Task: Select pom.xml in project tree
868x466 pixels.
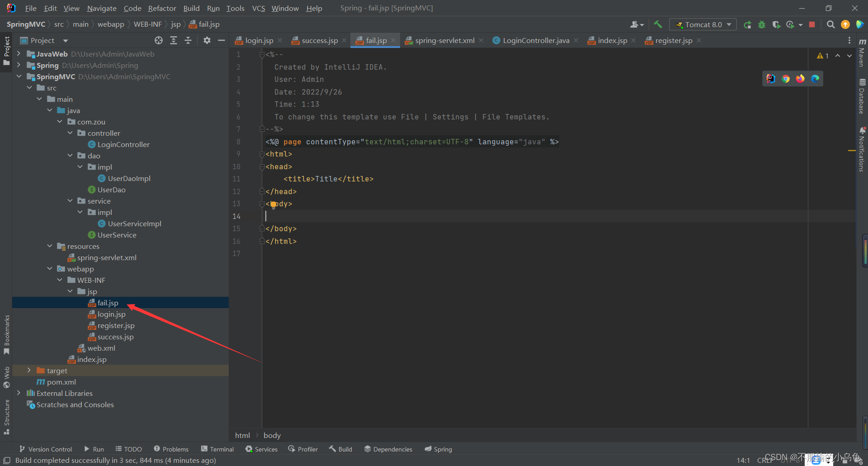Action: (61, 382)
